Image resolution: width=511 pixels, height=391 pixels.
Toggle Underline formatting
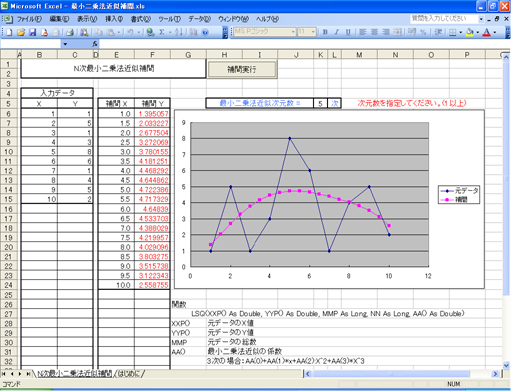[348, 32]
